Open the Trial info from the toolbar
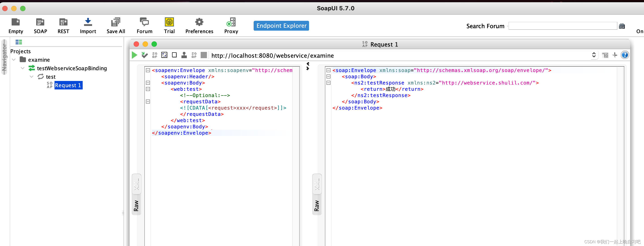The image size is (644, 246). (x=169, y=25)
